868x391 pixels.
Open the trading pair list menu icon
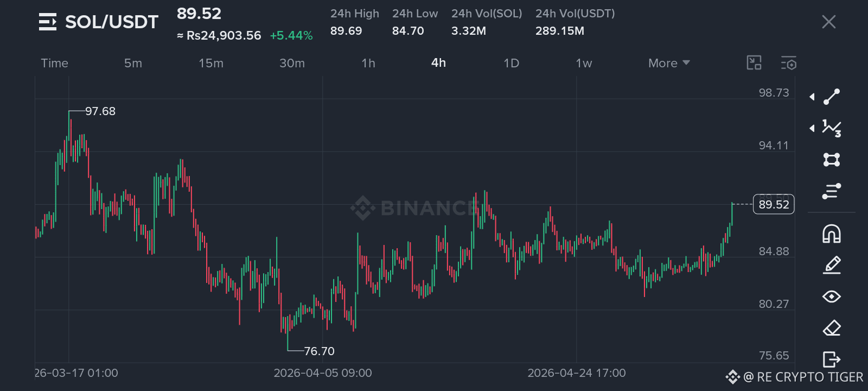[x=48, y=22]
